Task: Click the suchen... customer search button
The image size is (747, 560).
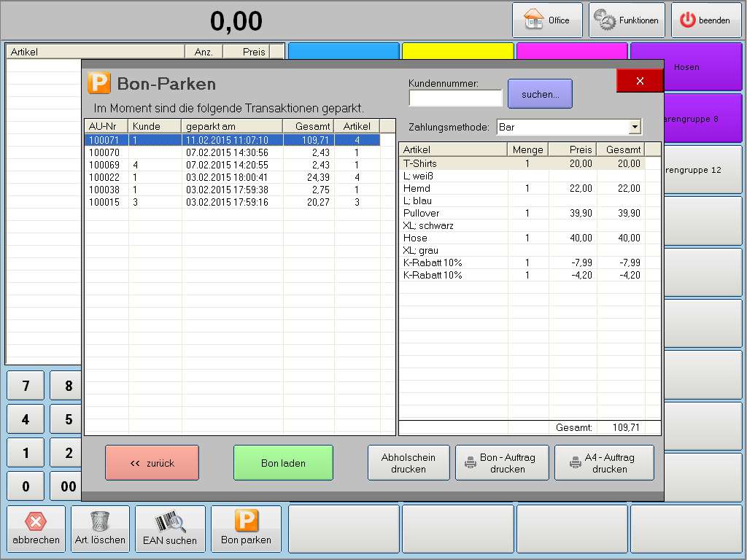Action: click(x=540, y=94)
